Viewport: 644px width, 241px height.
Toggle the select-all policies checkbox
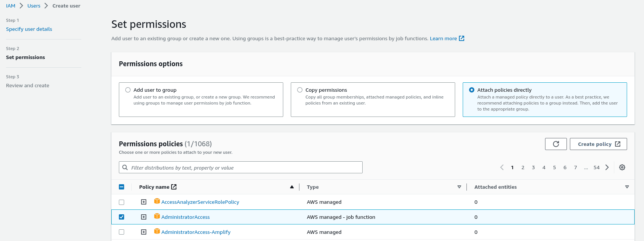pos(122,187)
